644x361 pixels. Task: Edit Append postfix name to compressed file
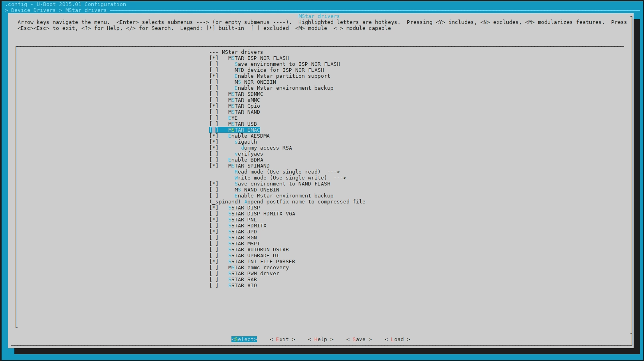click(287, 202)
